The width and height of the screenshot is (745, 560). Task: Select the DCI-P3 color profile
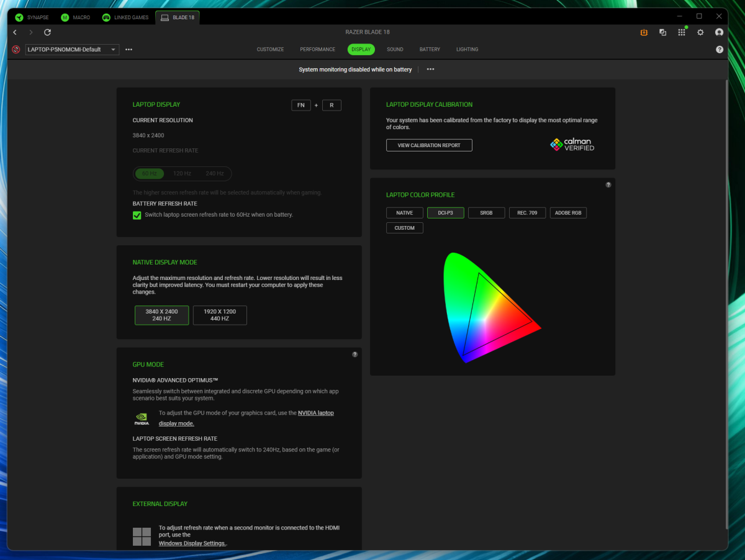click(x=445, y=213)
